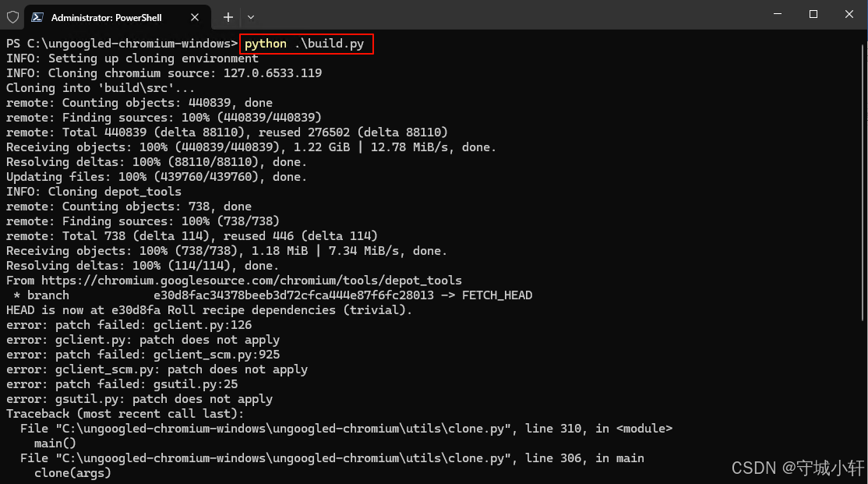Click the clone.py line 310 traceback entry
Viewport: 868px width, 484px height.
(x=347, y=429)
